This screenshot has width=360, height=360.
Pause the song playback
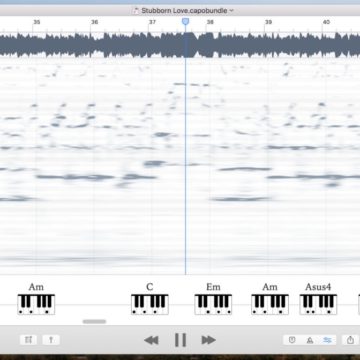[x=180, y=340]
